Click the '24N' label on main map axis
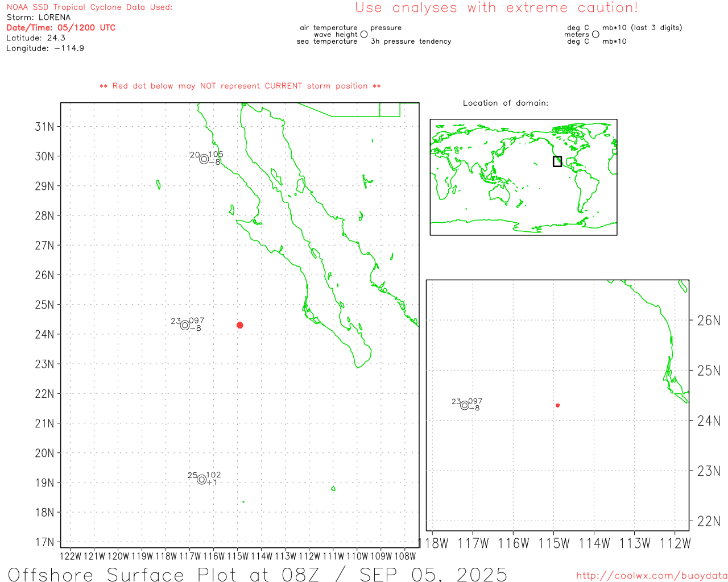 (x=45, y=334)
